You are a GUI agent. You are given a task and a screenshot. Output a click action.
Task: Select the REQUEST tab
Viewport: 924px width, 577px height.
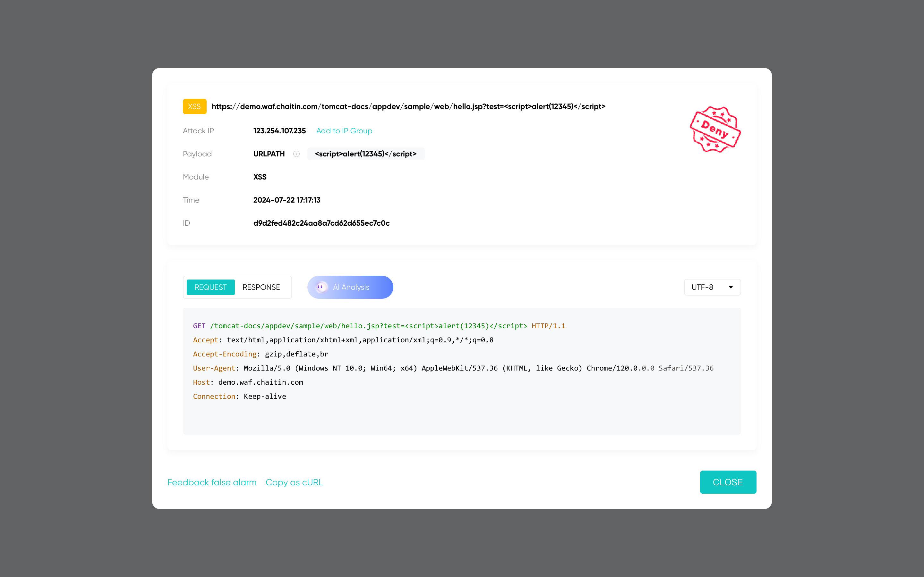(x=210, y=287)
